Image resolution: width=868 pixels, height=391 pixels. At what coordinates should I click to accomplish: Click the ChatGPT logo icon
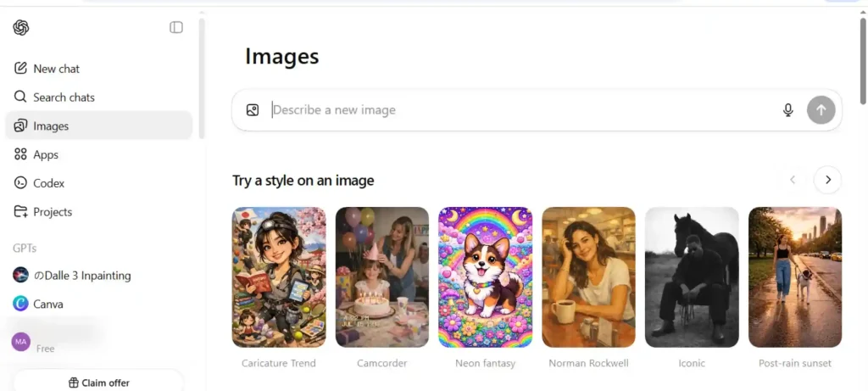[21, 28]
